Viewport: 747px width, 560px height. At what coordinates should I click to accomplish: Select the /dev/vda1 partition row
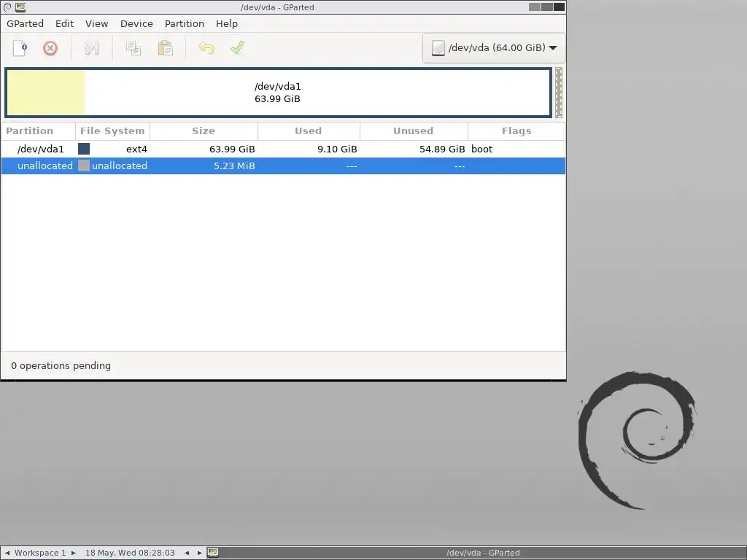pyautogui.click(x=283, y=149)
